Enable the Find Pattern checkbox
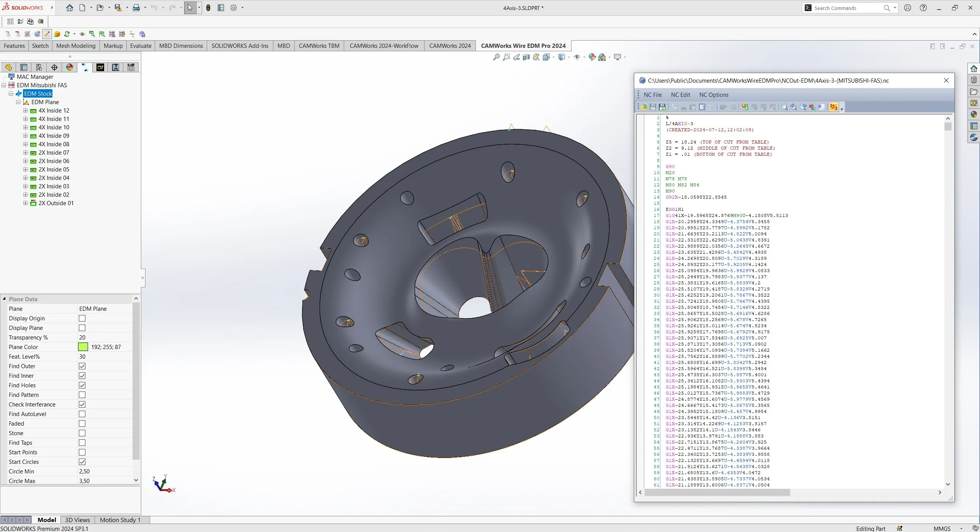980x532 pixels. pyautogui.click(x=82, y=395)
